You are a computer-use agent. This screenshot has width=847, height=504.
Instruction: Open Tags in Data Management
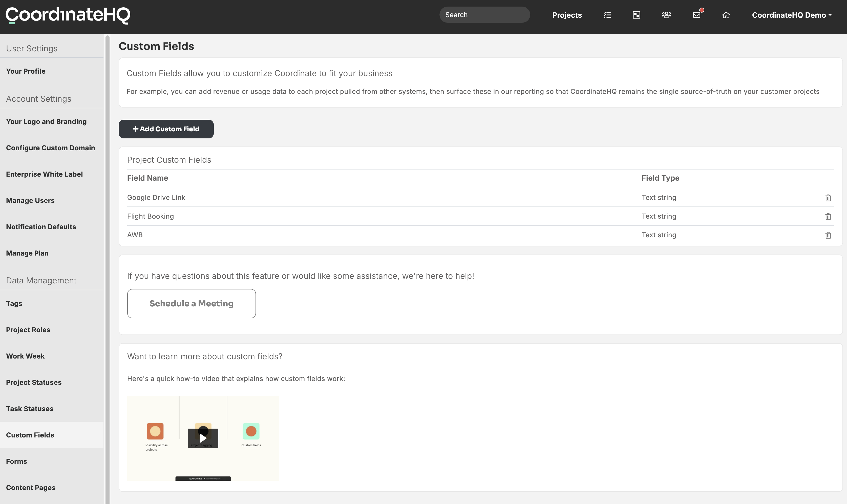pos(14,304)
